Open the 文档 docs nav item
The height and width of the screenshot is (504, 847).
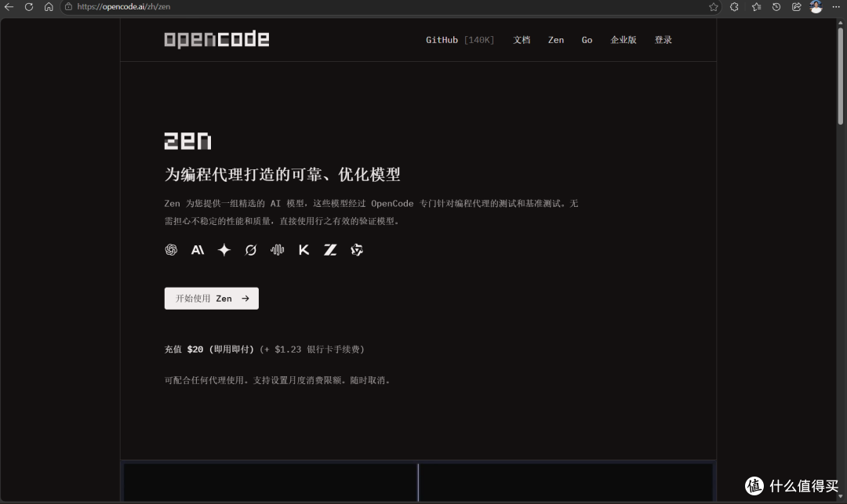[522, 40]
